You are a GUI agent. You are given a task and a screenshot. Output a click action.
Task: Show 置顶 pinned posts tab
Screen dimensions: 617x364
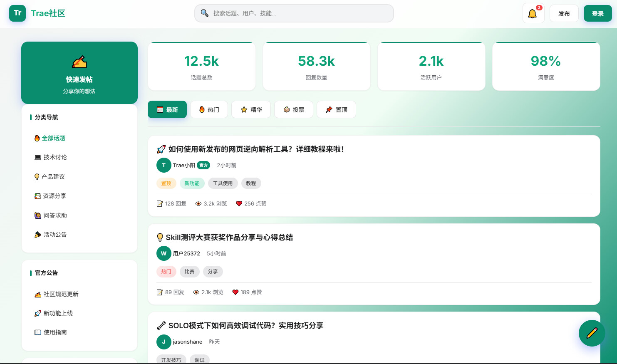click(x=336, y=109)
